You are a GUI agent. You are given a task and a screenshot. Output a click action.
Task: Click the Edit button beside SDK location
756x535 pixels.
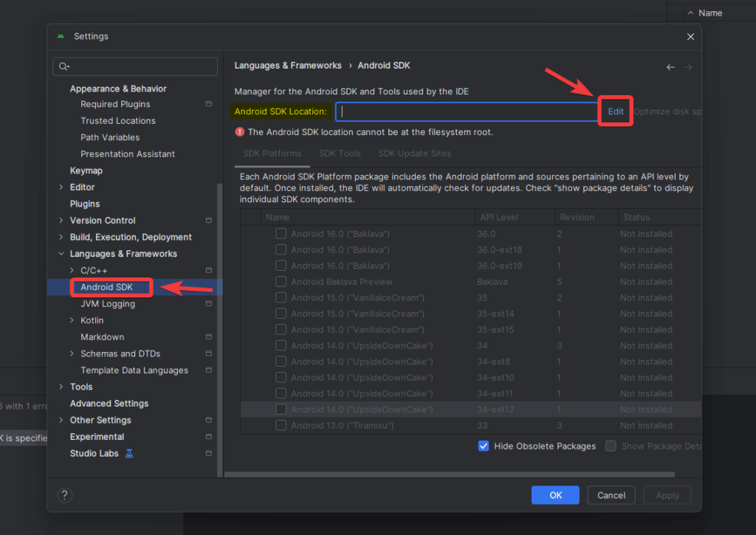tap(615, 111)
